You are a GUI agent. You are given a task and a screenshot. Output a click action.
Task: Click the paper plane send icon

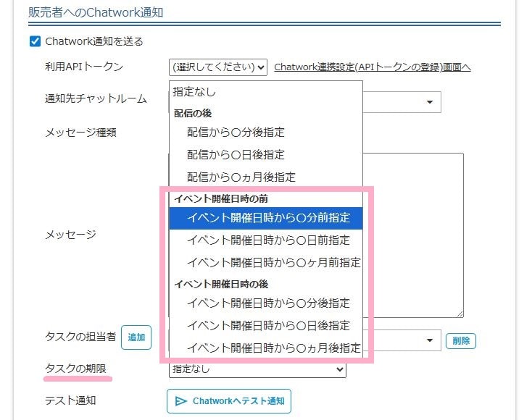(180, 401)
